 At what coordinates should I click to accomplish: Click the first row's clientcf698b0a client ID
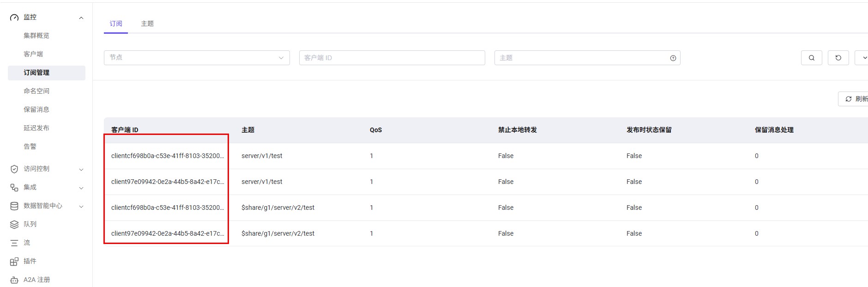(x=168, y=156)
